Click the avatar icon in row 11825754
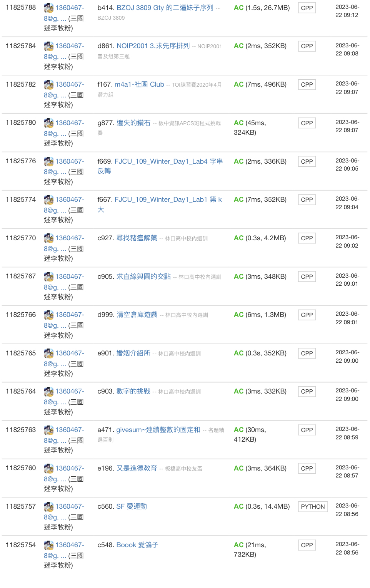Viewport: 370px width, 588px height. point(48,545)
